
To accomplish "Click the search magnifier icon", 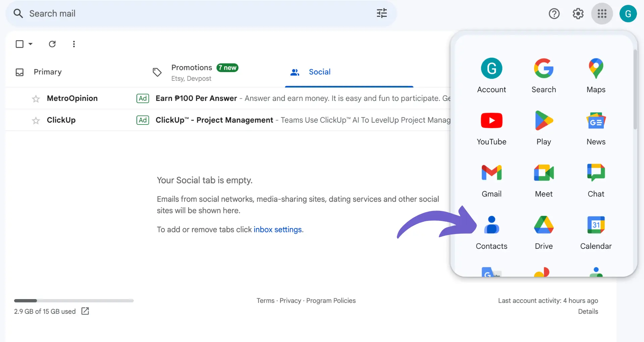I will pos(18,13).
